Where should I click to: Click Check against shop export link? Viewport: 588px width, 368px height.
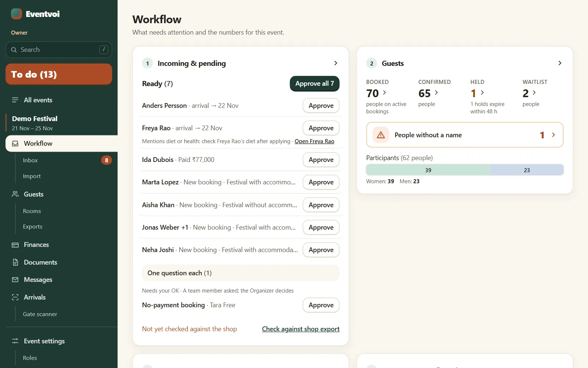[301, 329]
